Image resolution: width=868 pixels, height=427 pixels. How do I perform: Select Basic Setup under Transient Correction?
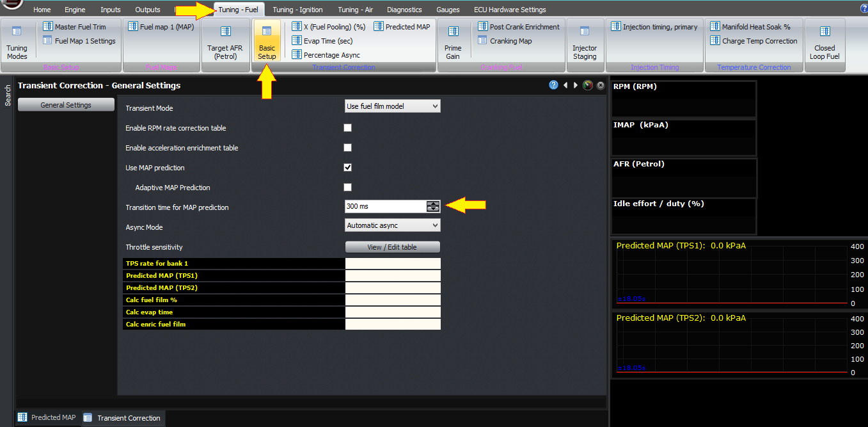267,42
